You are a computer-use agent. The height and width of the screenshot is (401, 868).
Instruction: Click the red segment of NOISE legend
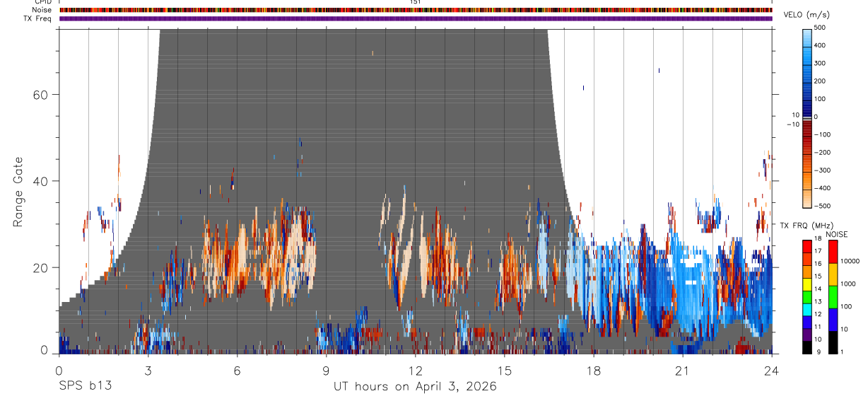coord(833,251)
